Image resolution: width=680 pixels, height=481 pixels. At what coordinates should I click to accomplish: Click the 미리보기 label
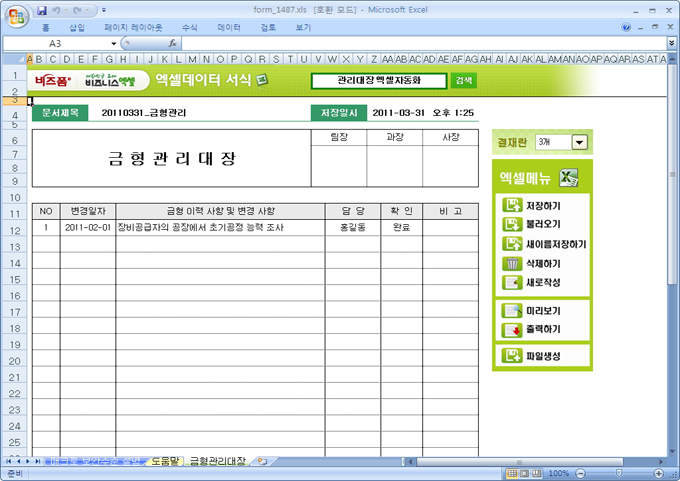click(x=543, y=311)
